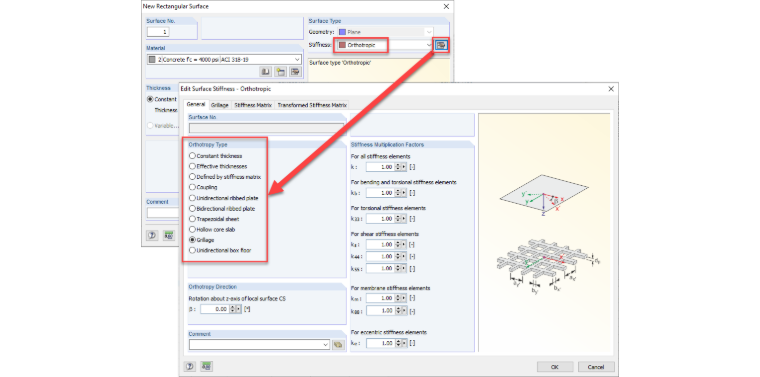This screenshot has height=377, width=760.
Task: Click Orthotropic color swatch in Stiffness field
Action: (x=342, y=45)
